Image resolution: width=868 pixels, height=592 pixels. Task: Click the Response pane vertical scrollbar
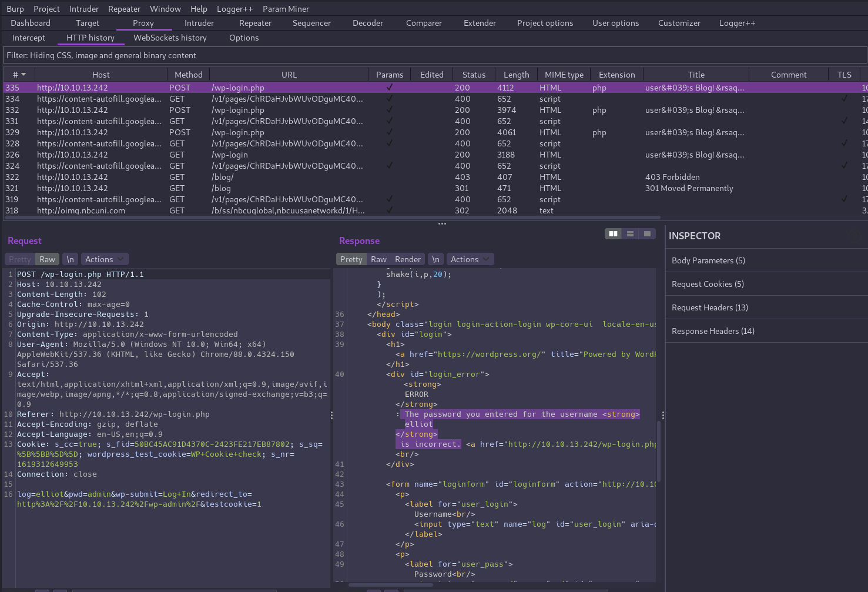659,451
